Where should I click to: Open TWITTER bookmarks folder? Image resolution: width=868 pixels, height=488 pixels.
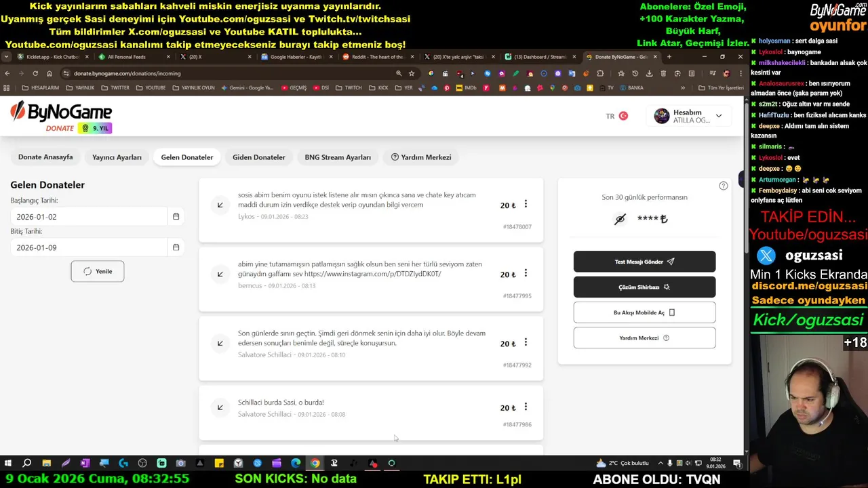tap(115, 87)
